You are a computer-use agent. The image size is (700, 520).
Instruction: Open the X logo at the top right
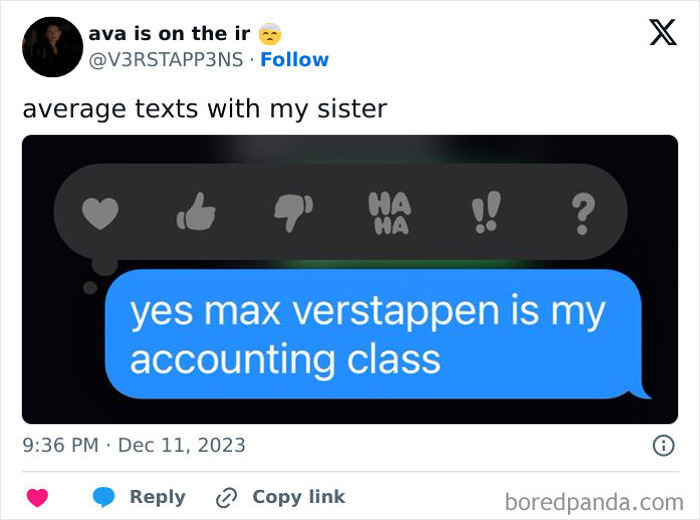tap(663, 32)
